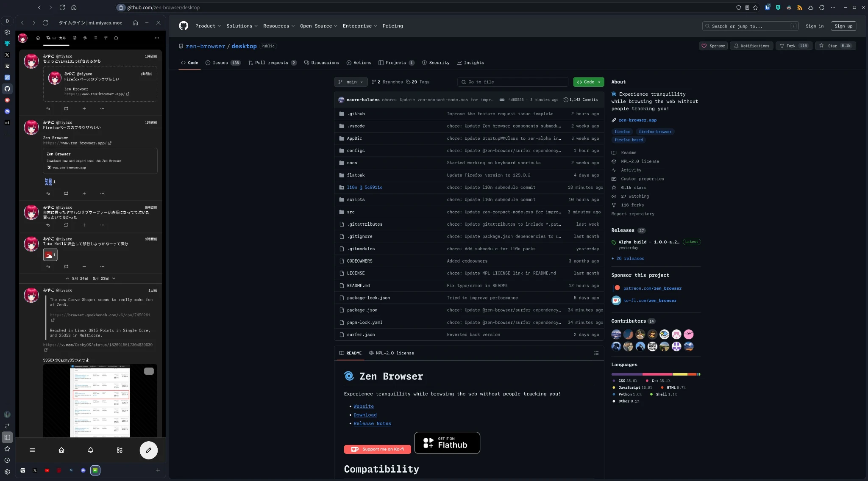Screen dimensions: 868x481
Task: Focus the Go to file input
Action: click(512, 82)
